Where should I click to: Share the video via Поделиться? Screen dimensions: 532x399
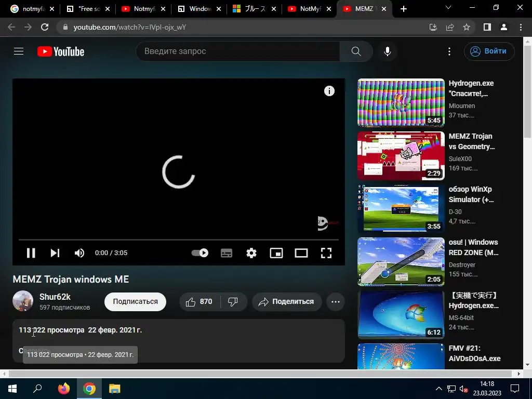(287, 302)
